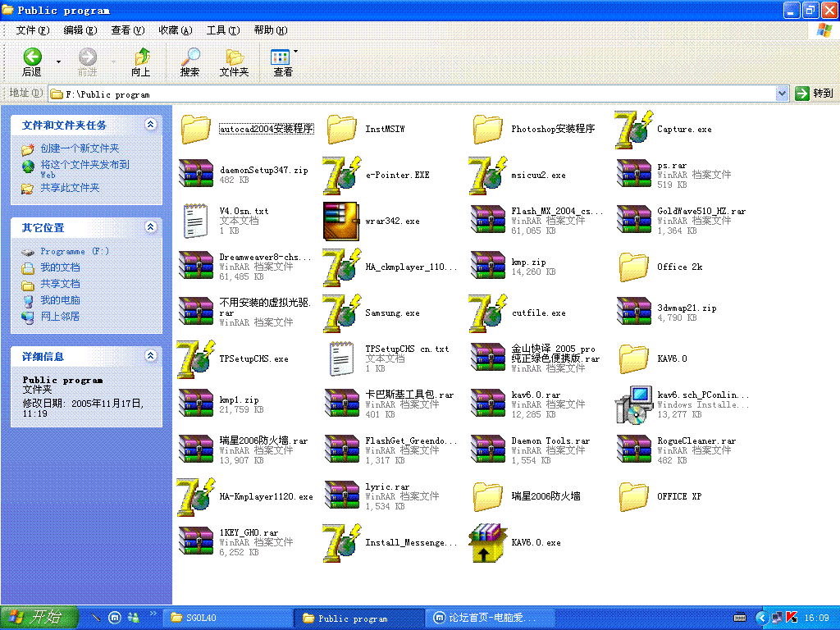Select the GoldWave510_HZ.rar icon
The image size is (840, 630).
coord(634,221)
